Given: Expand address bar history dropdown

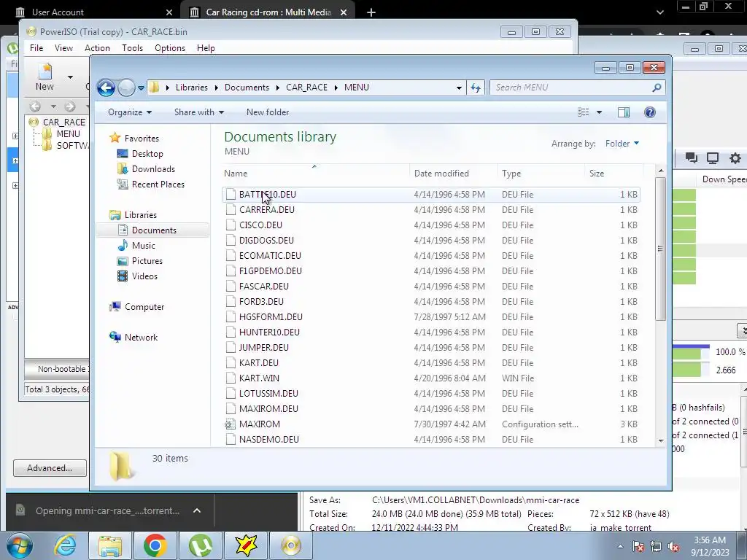Looking at the screenshot, I should [459, 88].
